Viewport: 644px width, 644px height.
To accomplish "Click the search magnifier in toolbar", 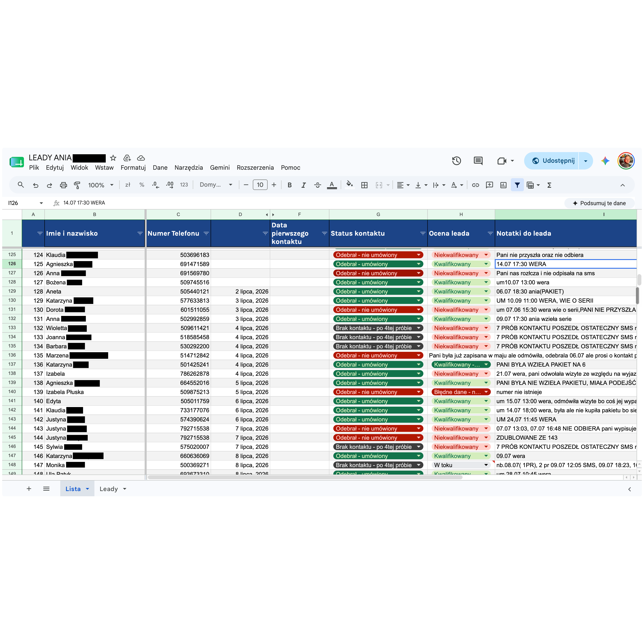I will (21, 185).
